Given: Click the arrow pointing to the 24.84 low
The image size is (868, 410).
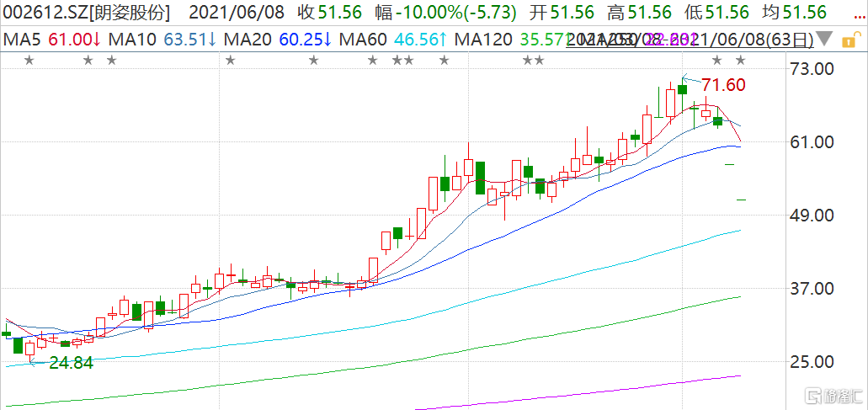Looking at the screenshot, I should [36, 363].
